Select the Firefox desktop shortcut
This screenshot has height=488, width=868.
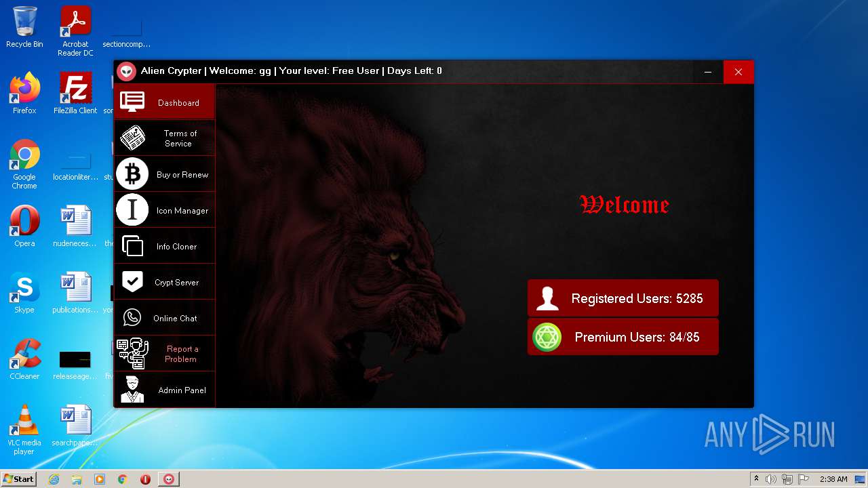(x=24, y=94)
